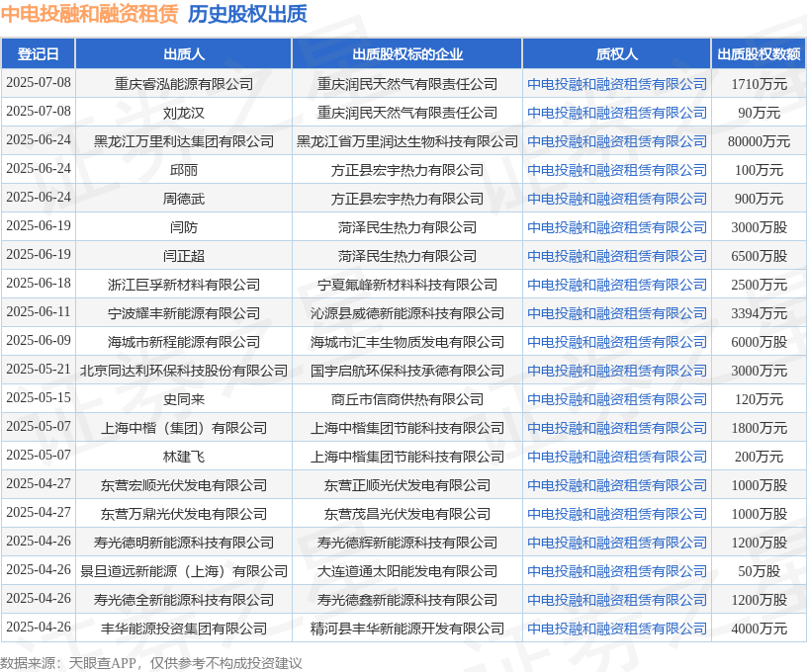Open pledgee link in 丰华能源投资集团有限公司 row
Image resolution: width=807 pixels, height=672 pixels.
(616, 629)
